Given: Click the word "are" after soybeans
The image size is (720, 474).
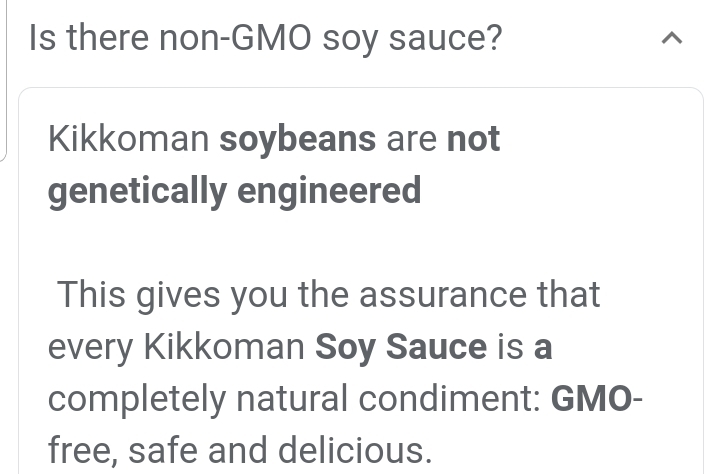Looking at the screenshot, I should point(412,140).
